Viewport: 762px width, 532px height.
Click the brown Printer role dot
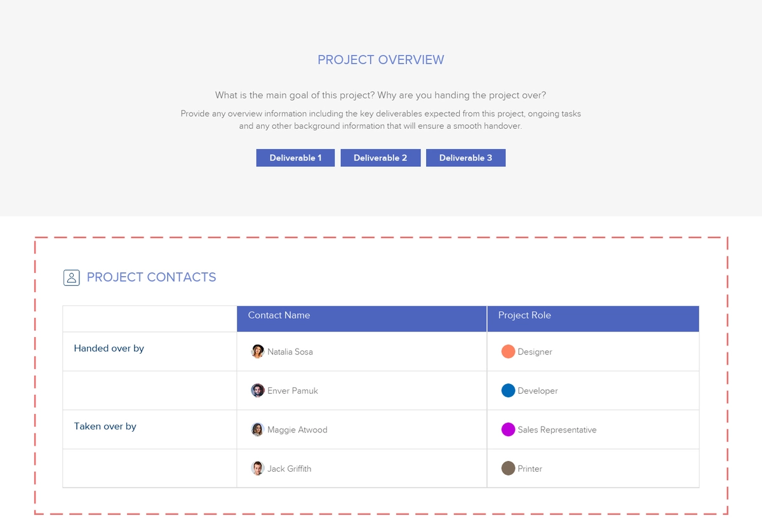click(508, 469)
